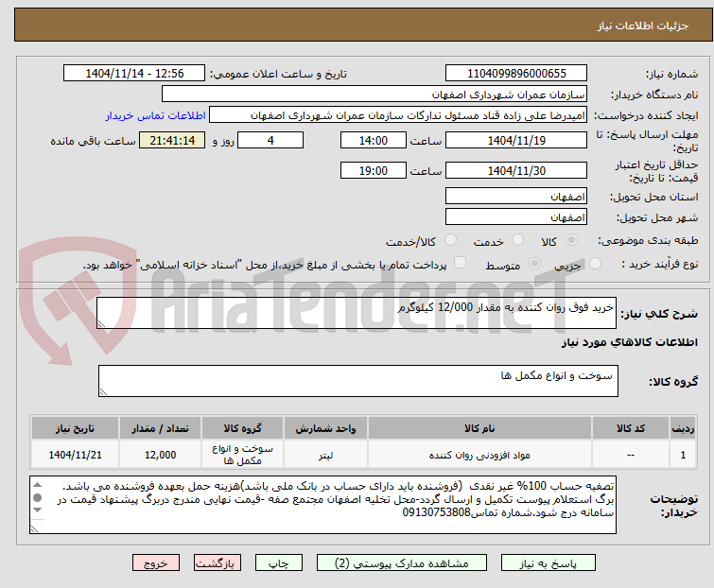The image size is (714, 588).
Task: Click scroll-down arrow in buyer notes box
Action: (37, 510)
